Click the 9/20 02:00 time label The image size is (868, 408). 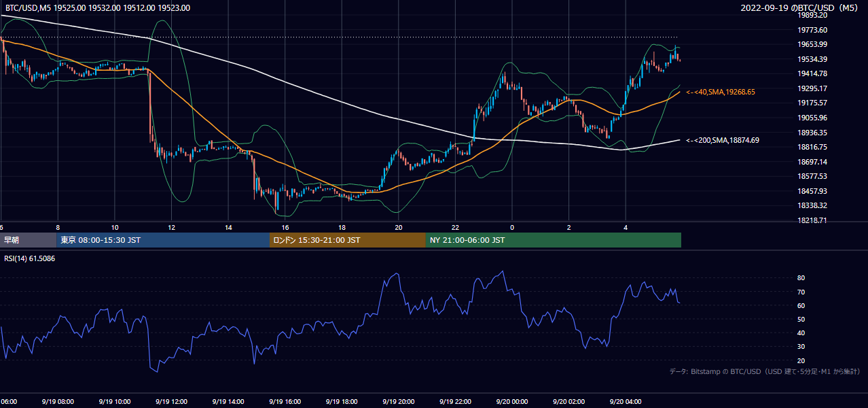(569, 402)
